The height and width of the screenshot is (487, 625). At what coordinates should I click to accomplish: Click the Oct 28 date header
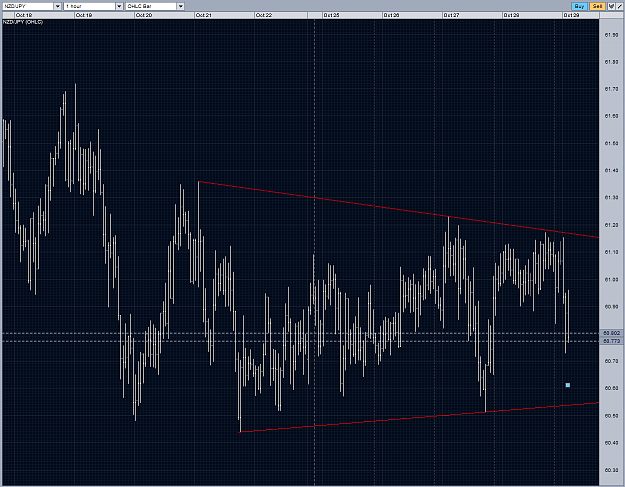point(532,15)
